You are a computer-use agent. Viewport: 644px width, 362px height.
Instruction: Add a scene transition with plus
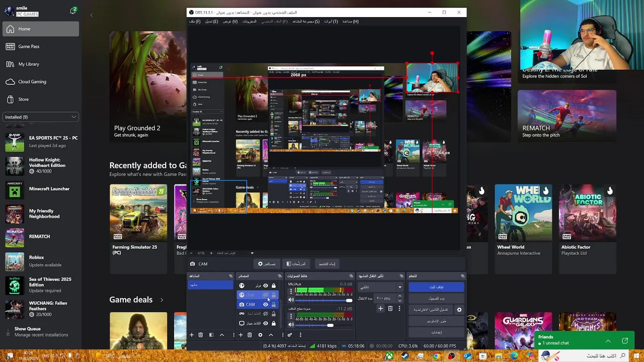(x=380, y=309)
